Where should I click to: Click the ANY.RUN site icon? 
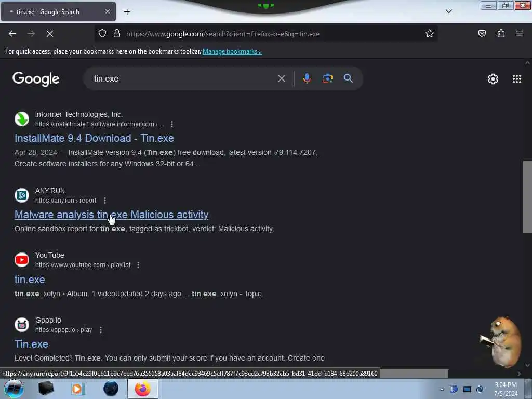(x=22, y=195)
